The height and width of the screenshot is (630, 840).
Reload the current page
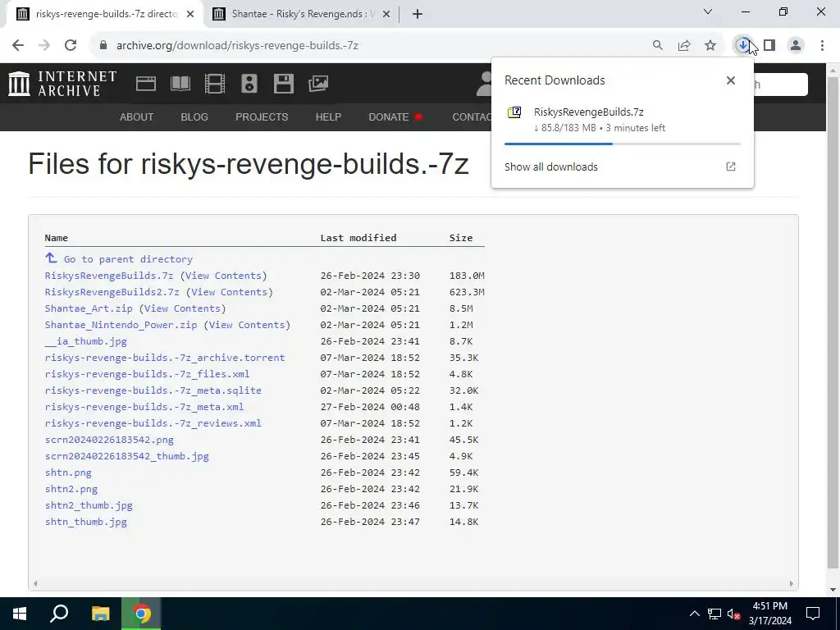tap(71, 46)
